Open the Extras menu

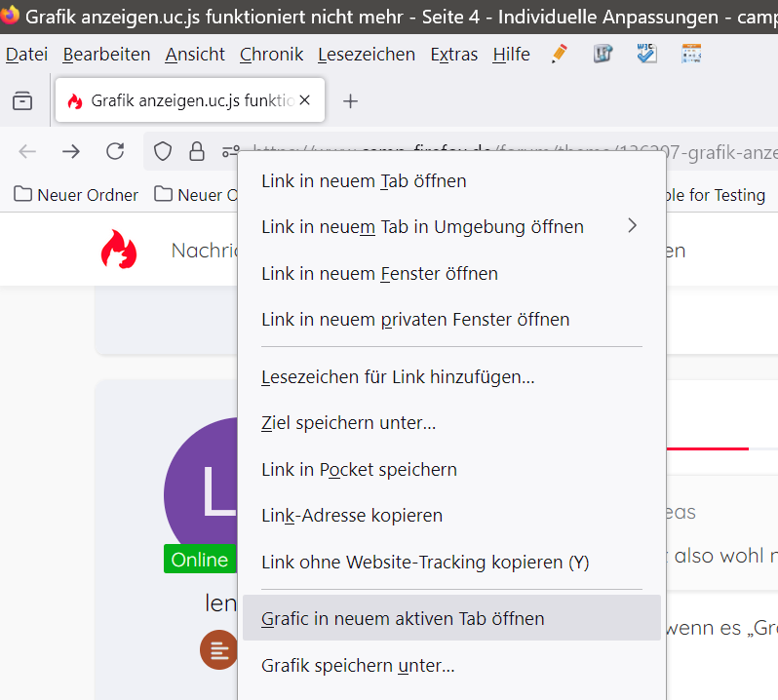click(x=454, y=54)
